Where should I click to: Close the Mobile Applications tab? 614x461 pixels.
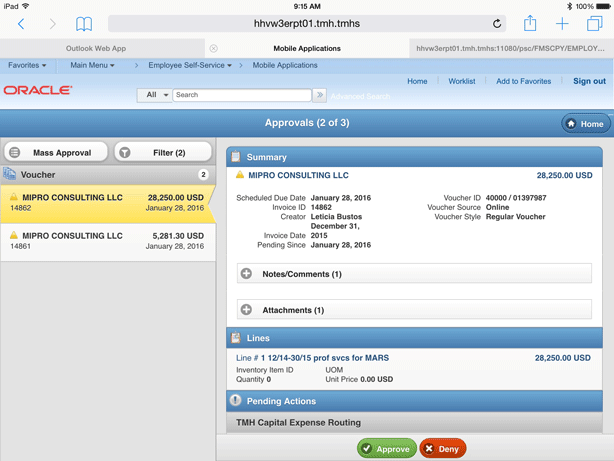pos(214,48)
